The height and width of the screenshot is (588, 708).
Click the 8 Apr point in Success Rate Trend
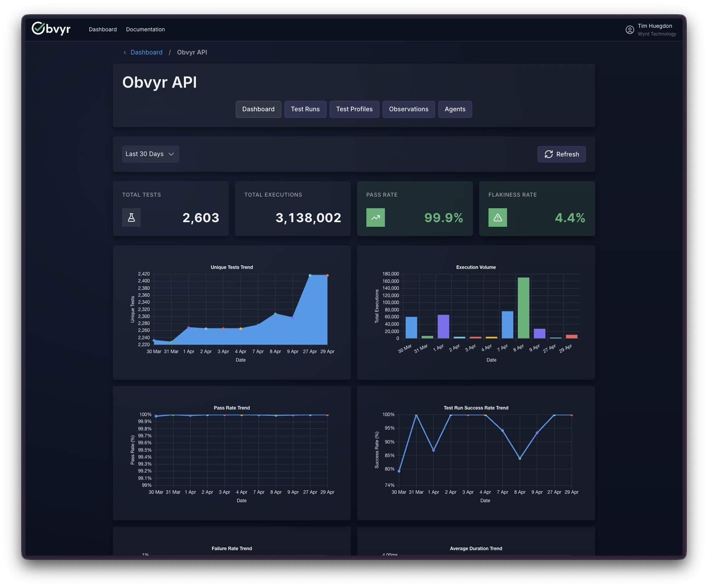(520, 458)
